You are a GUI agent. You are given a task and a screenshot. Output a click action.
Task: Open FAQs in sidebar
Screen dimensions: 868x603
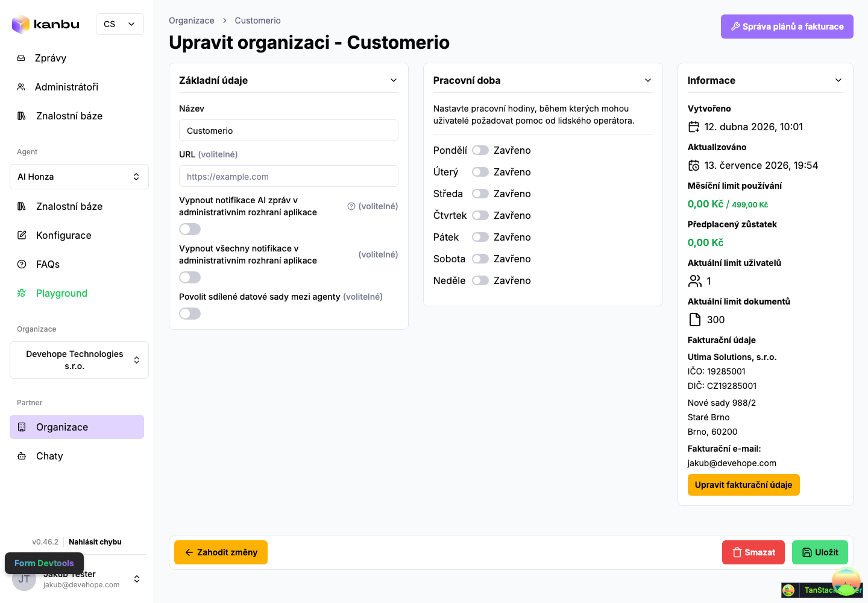coord(77,264)
